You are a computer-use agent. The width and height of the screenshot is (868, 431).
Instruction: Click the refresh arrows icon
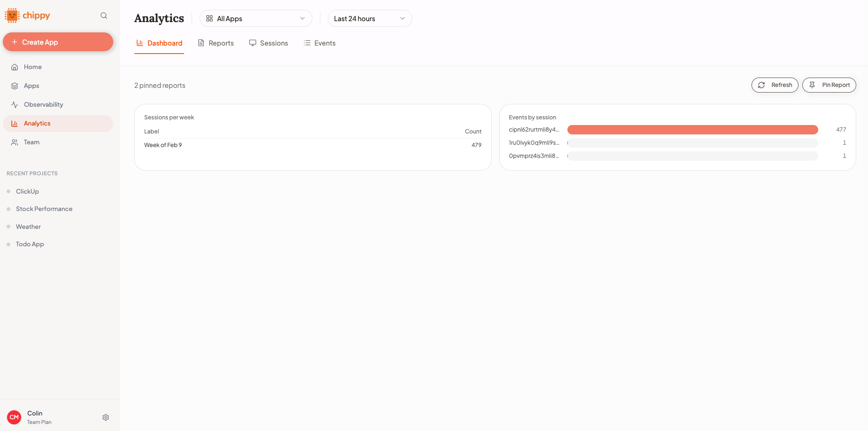pyautogui.click(x=761, y=85)
